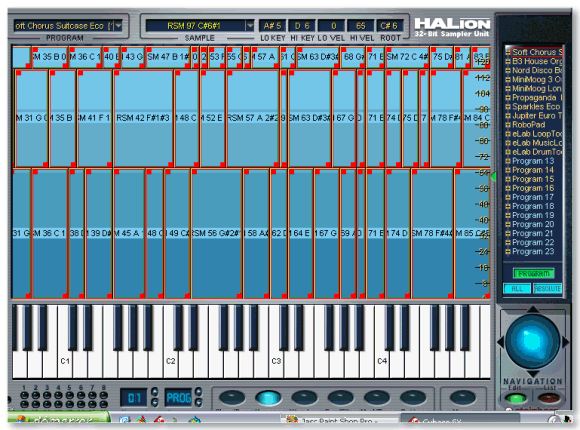Click the 01 channel number display
The width and height of the screenshot is (580, 430).
[x=134, y=398]
